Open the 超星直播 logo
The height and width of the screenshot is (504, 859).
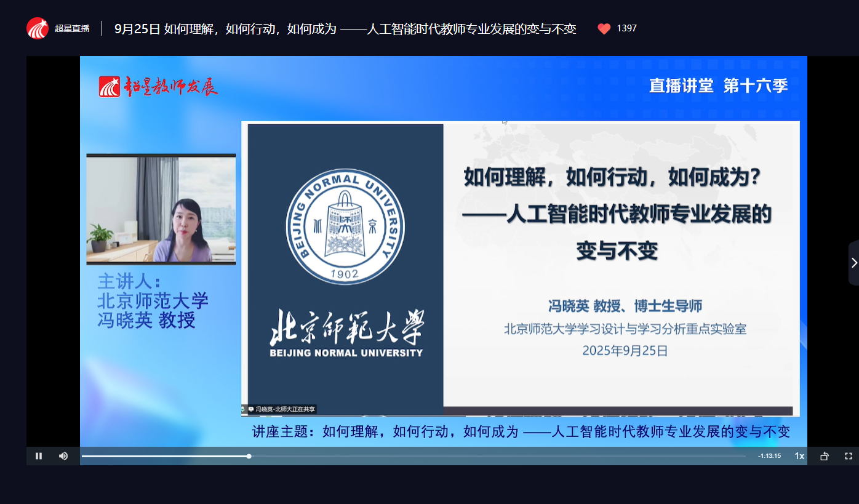[x=38, y=28]
